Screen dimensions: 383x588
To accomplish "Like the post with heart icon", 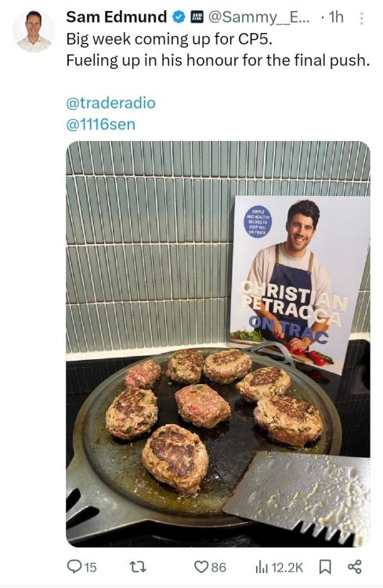I will tap(201, 567).
